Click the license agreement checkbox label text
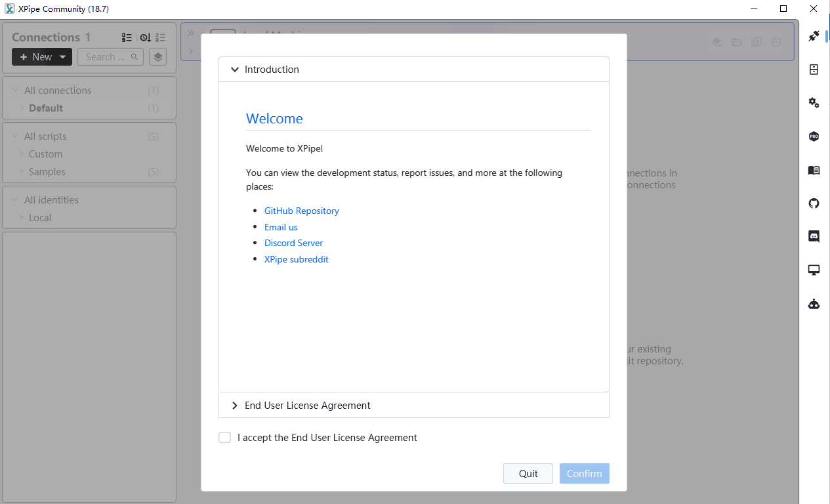 327,438
